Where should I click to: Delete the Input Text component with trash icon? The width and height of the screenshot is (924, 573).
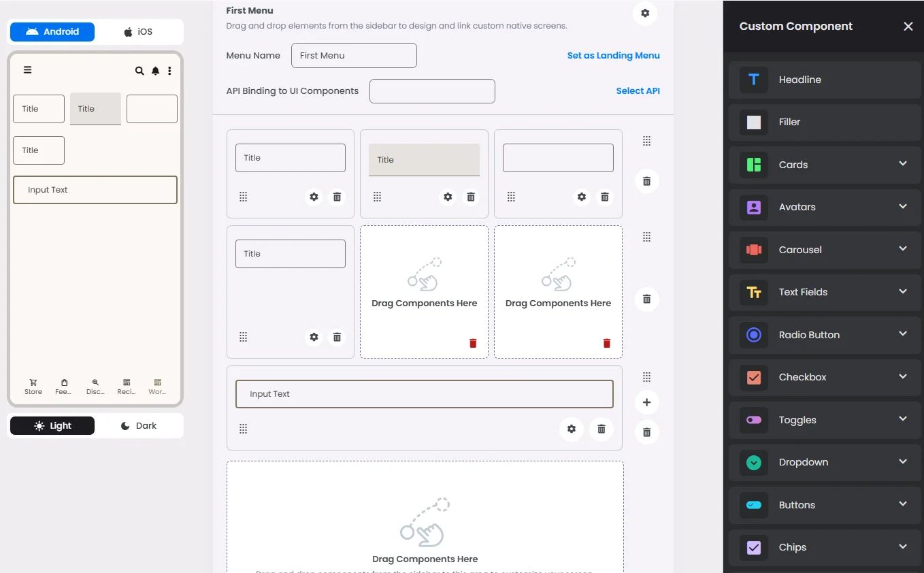[x=601, y=429]
